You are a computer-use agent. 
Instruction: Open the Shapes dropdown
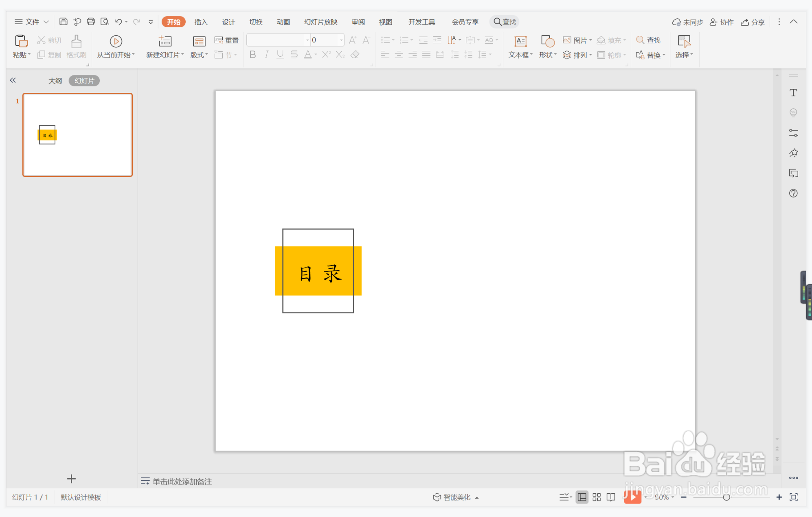coord(548,55)
